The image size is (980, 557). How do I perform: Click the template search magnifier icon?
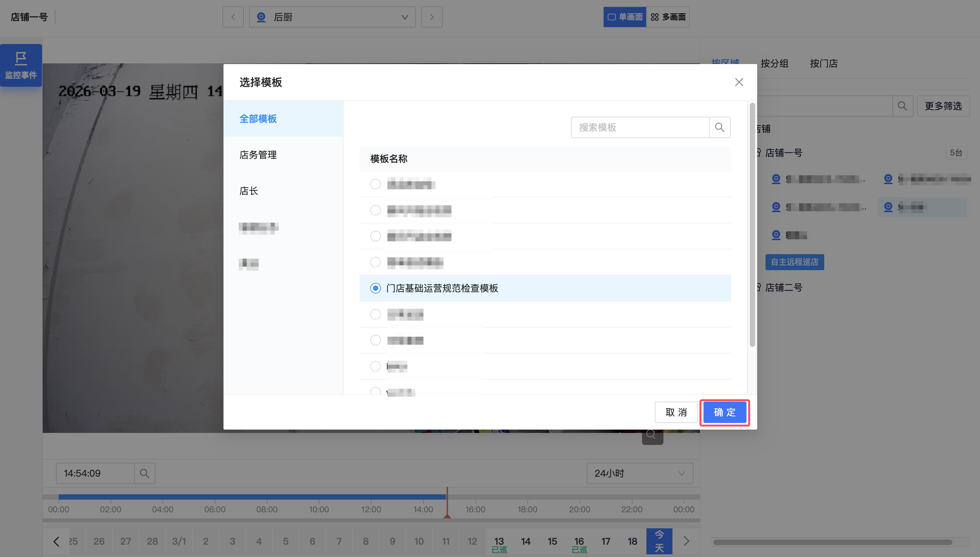point(719,127)
